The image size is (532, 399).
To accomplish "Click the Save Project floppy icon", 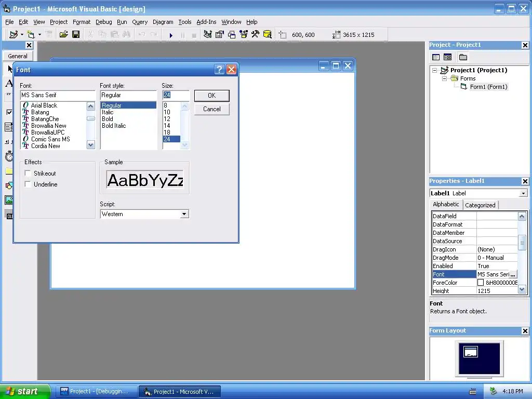I will [76, 35].
